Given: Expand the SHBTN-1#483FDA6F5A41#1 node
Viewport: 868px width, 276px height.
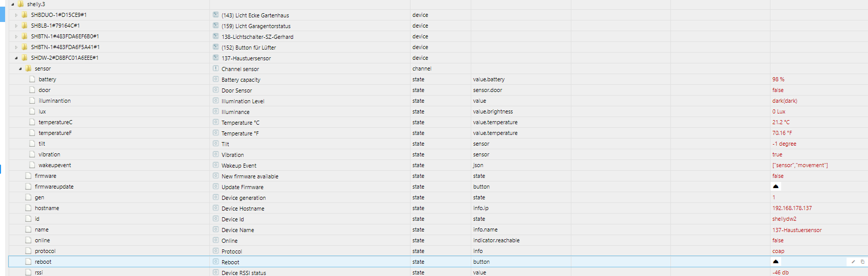Looking at the screenshot, I should coord(16,48).
